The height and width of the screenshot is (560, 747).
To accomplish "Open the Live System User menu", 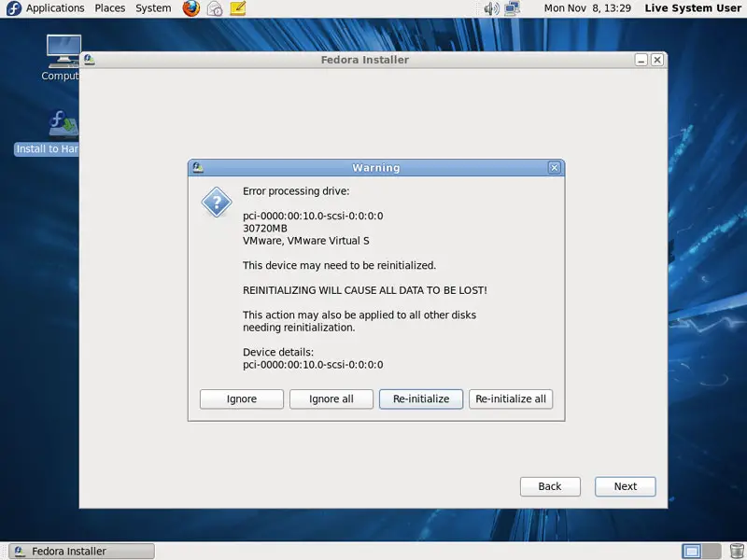I will point(693,8).
